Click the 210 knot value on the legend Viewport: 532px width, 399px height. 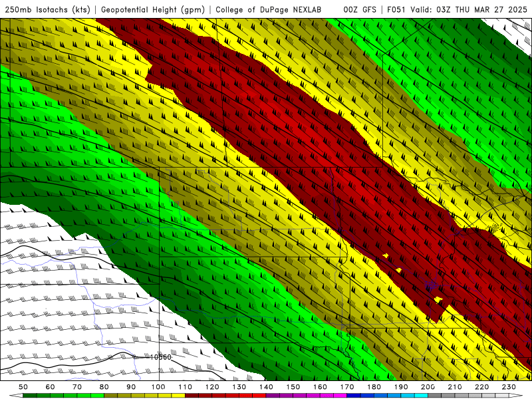(455, 387)
